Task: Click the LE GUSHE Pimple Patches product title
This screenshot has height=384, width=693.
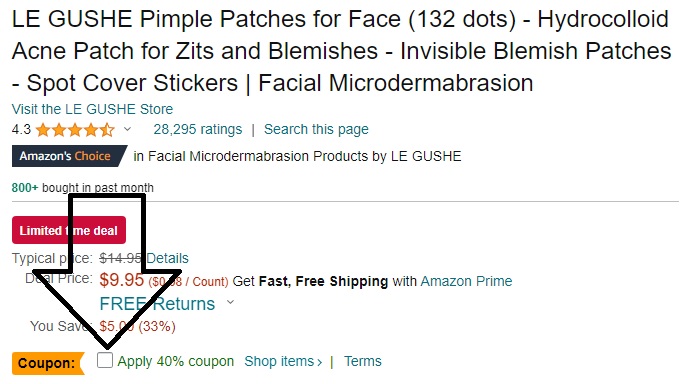Action: [341, 51]
